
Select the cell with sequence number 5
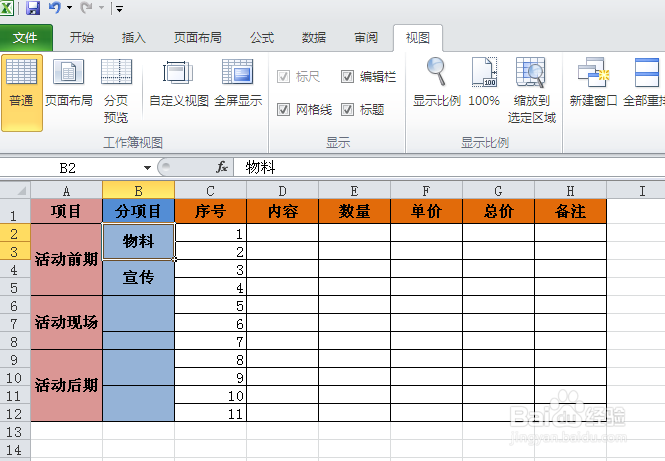pyautogui.click(x=210, y=305)
